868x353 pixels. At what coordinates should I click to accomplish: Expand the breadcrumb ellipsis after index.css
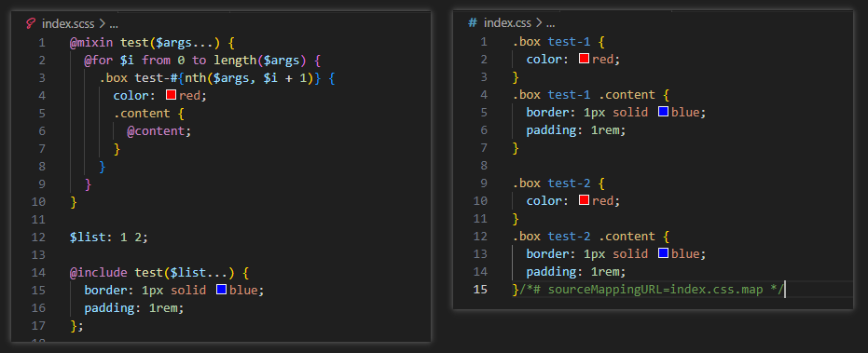click(x=550, y=24)
